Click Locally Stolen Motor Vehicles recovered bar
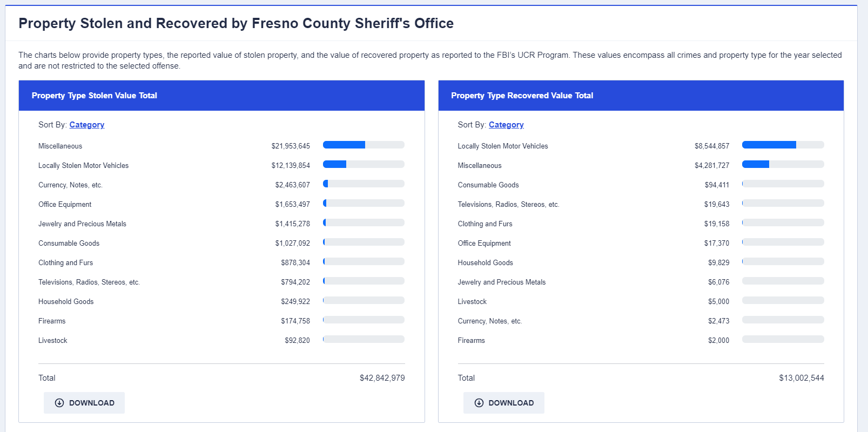The width and height of the screenshot is (868, 432). (x=783, y=145)
